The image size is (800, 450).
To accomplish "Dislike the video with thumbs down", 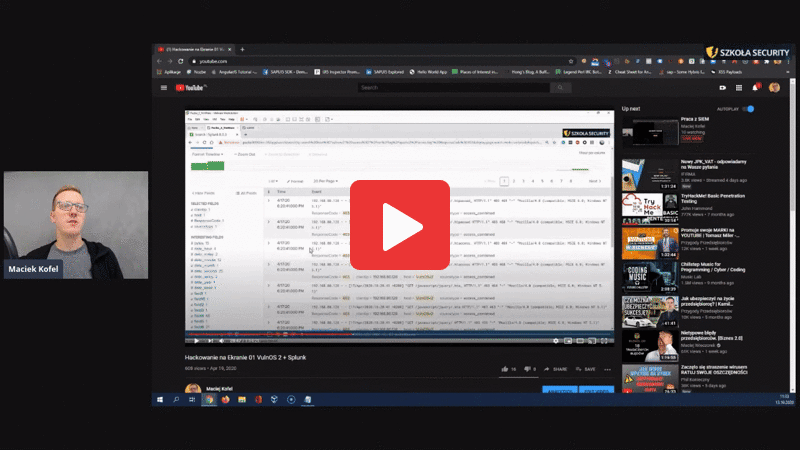I will [529, 369].
